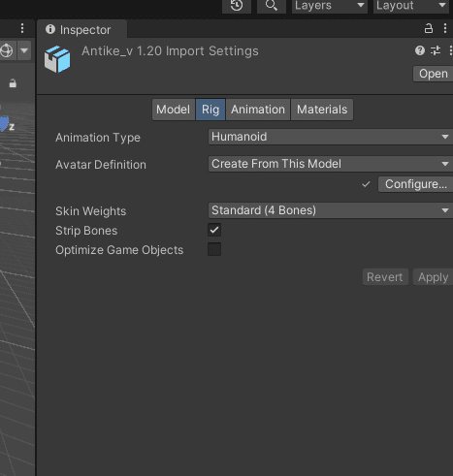The height and width of the screenshot is (476, 453).
Task: Open the help reference icon
Action: (420, 50)
